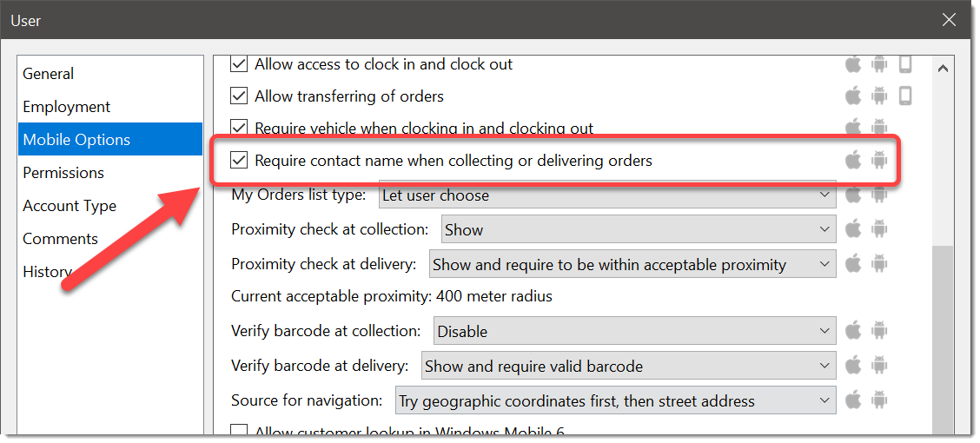Select the Mobile Options section

point(110,139)
